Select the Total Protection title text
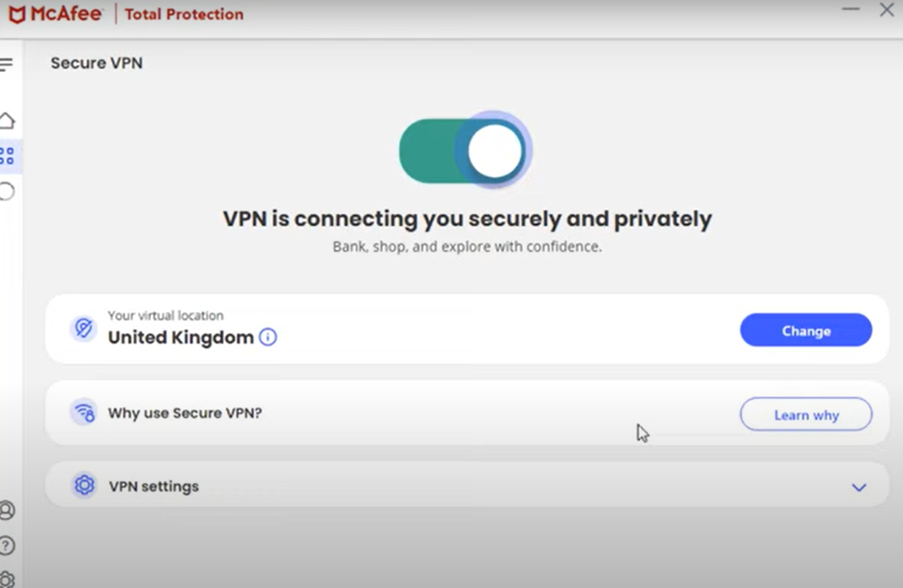Screen dimensions: 903x588 183,14
